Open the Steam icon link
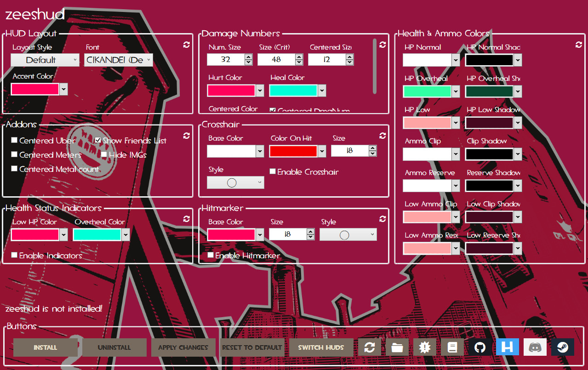 [562, 347]
